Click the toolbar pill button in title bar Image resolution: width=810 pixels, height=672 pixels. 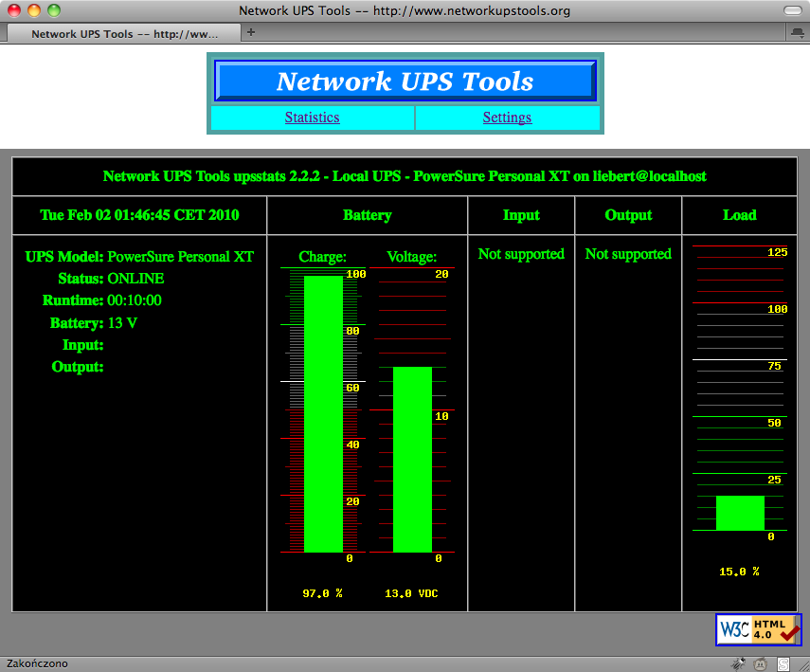point(792,10)
